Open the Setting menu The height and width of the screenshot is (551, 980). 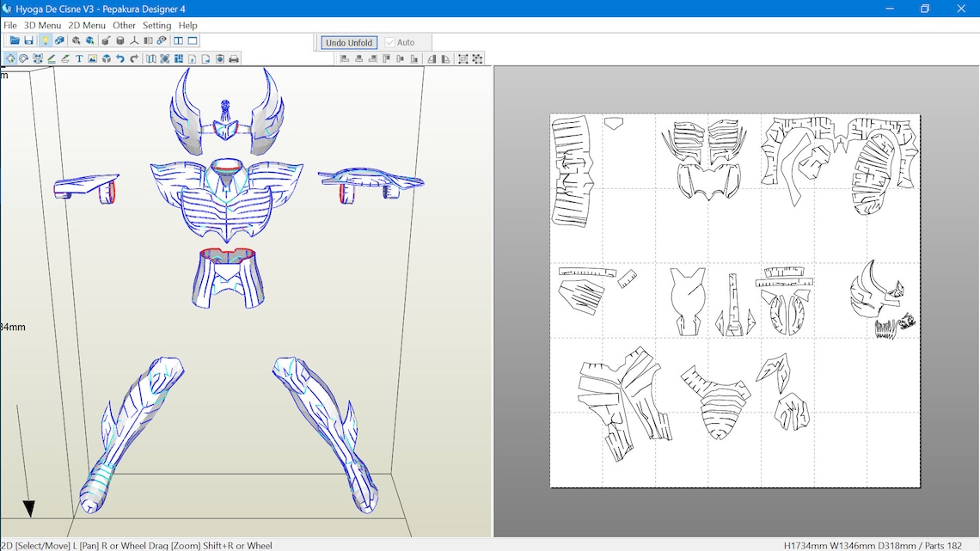click(156, 25)
